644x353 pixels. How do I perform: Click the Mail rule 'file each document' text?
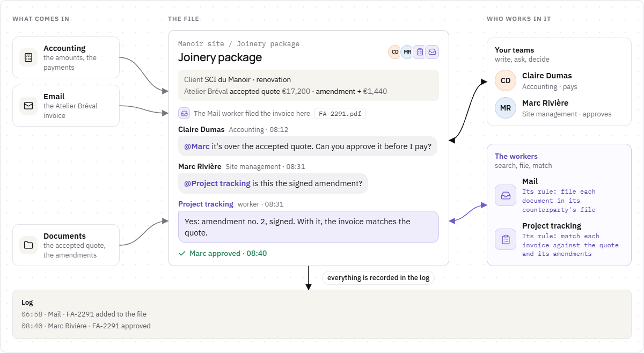pos(559,201)
